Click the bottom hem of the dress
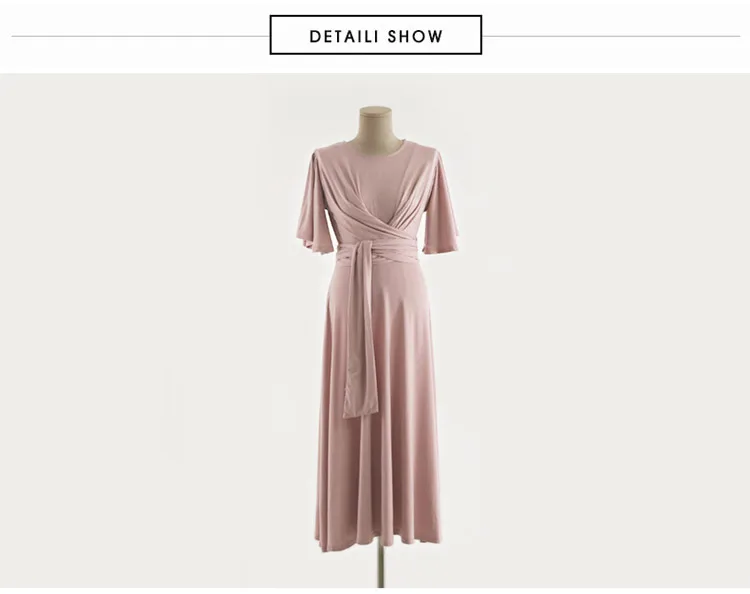 tap(378, 543)
